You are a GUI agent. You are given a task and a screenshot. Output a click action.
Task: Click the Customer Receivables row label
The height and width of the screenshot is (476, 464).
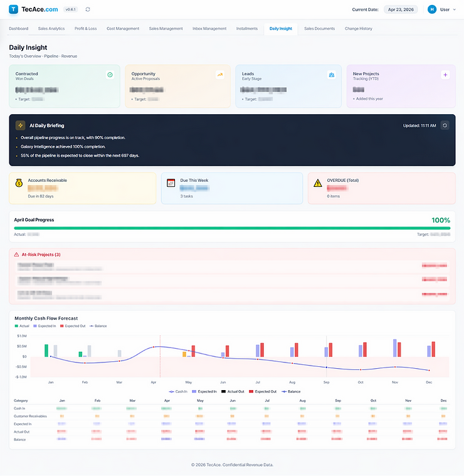(30, 416)
